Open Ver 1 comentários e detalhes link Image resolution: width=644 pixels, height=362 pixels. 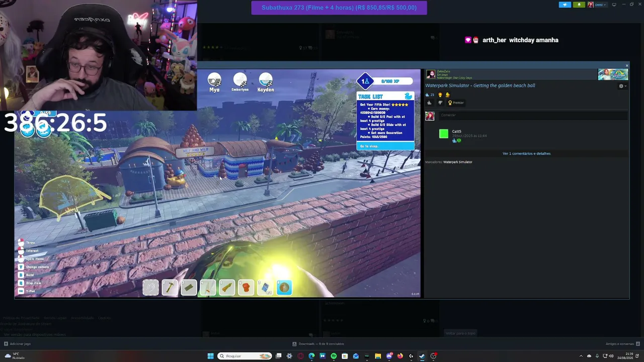tap(526, 153)
